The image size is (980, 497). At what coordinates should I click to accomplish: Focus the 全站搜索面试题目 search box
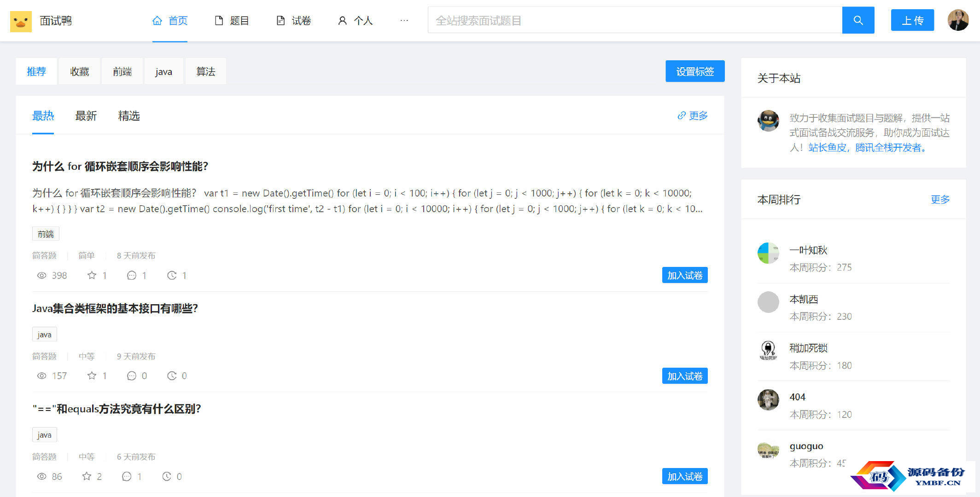click(635, 20)
